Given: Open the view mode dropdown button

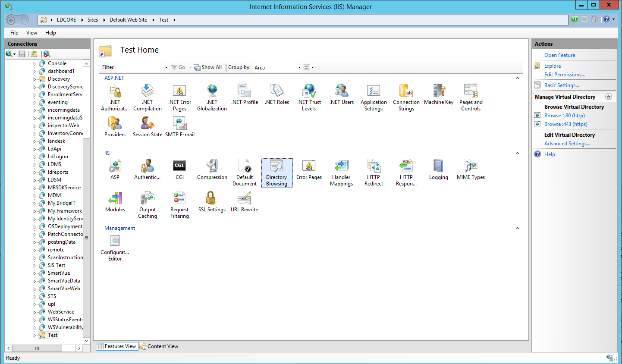Looking at the screenshot, I should [x=309, y=67].
